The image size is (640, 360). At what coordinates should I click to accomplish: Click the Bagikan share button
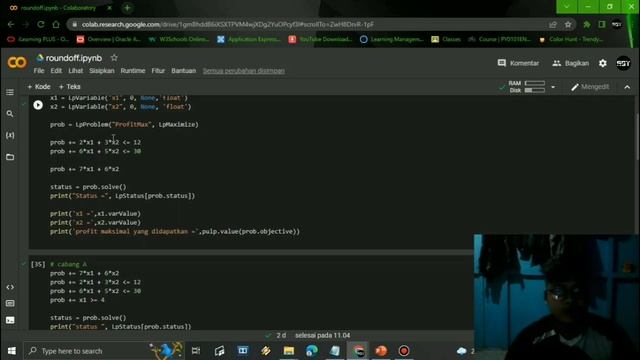[x=570, y=63]
